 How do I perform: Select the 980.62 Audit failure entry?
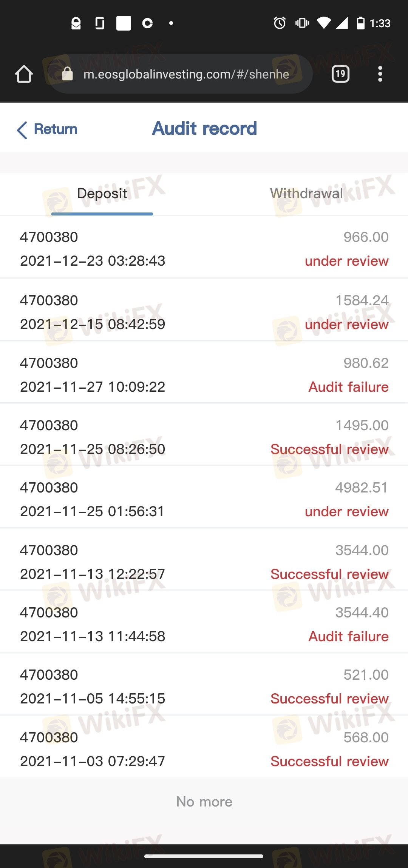point(204,375)
